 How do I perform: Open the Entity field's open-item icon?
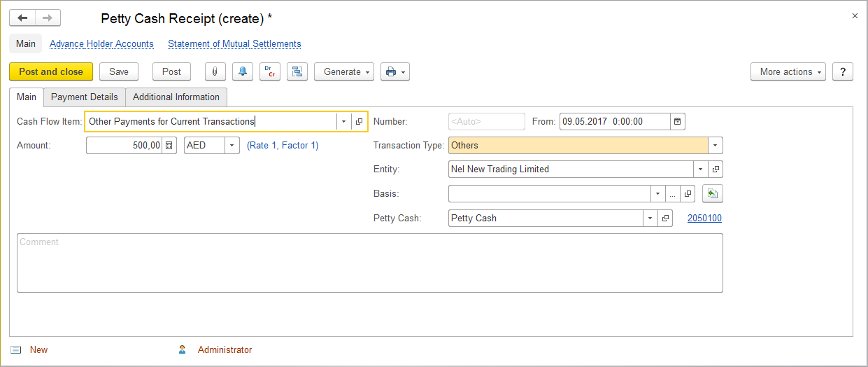pos(716,169)
